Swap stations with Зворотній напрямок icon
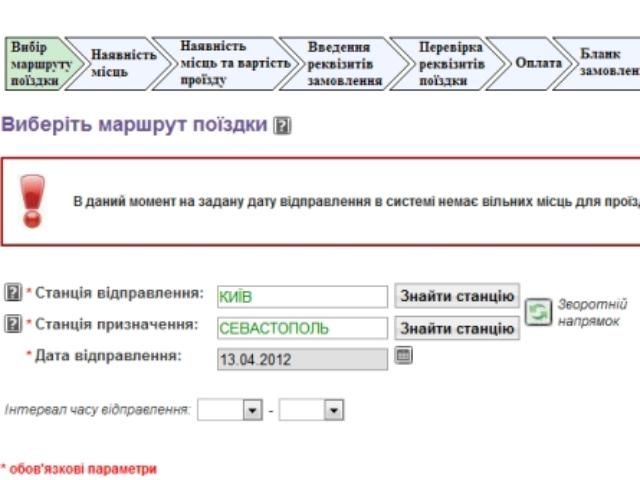Viewport: 640px width, 480px height. (538, 312)
